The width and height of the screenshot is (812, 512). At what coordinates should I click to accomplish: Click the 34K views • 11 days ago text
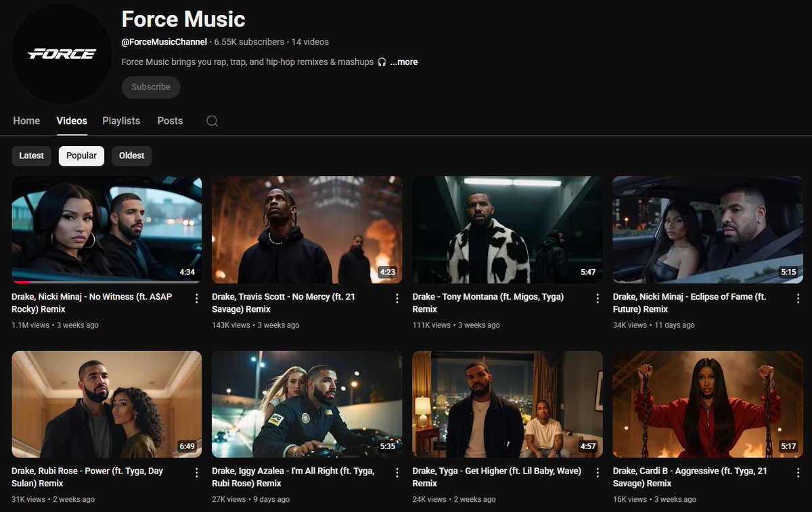654,325
